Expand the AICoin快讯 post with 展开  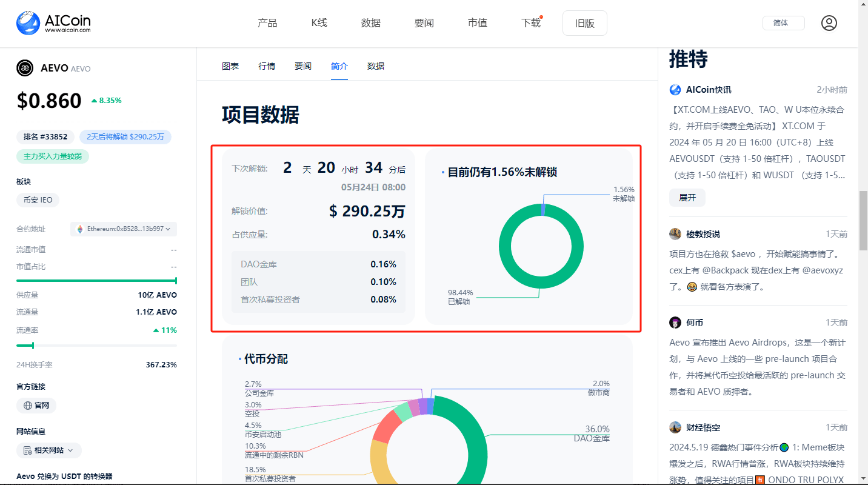click(x=687, y=198)
